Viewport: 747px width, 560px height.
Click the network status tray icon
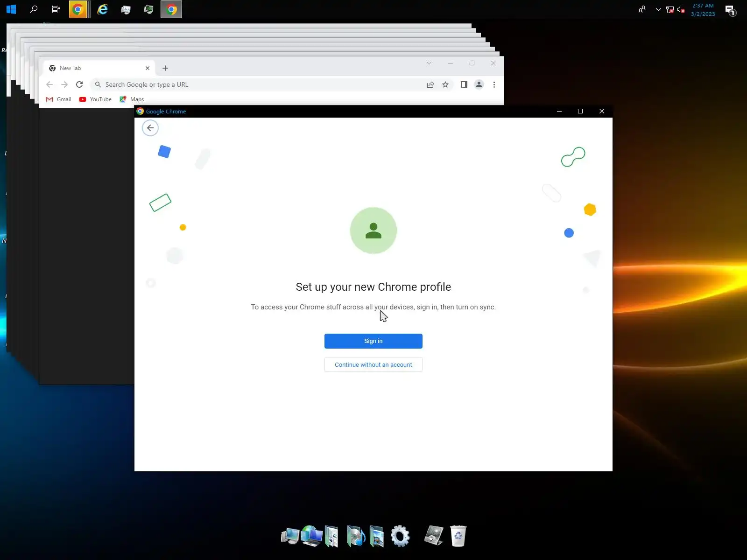click(669, 9)
